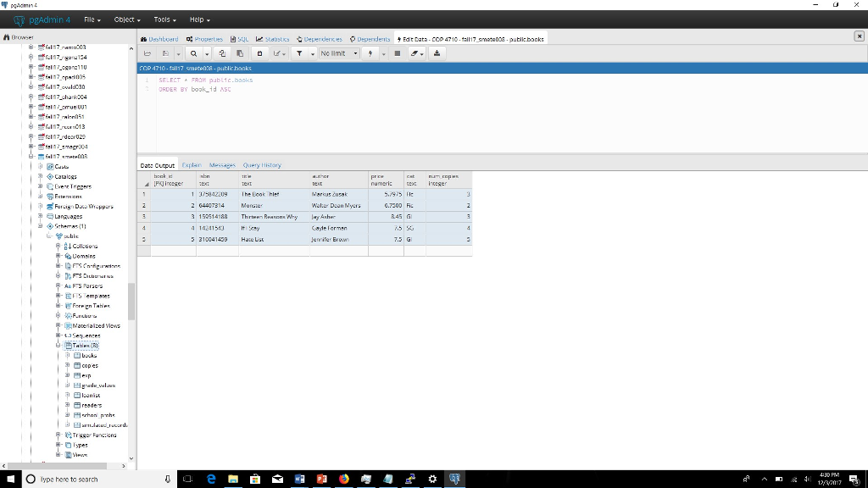
Task: Click the Find magnifier icon
Action: (194, 53)
